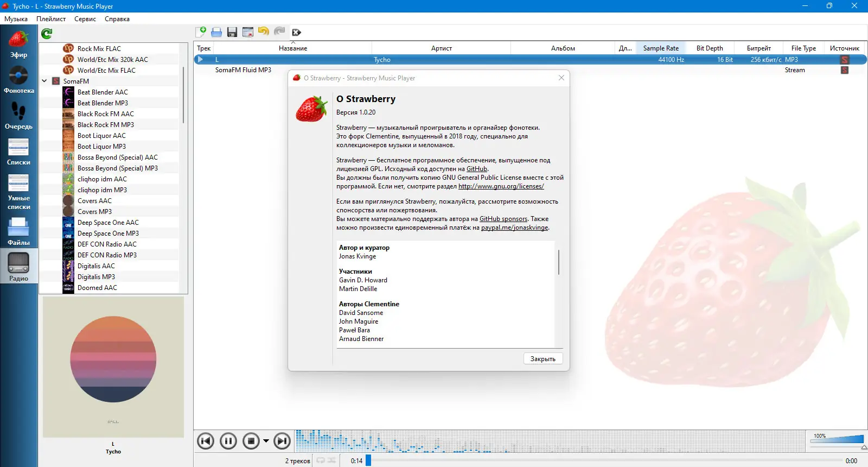The width and height of the screenshot is (868, 467).
Task: Follow the GitHub source code link
Action: (477, 169)
